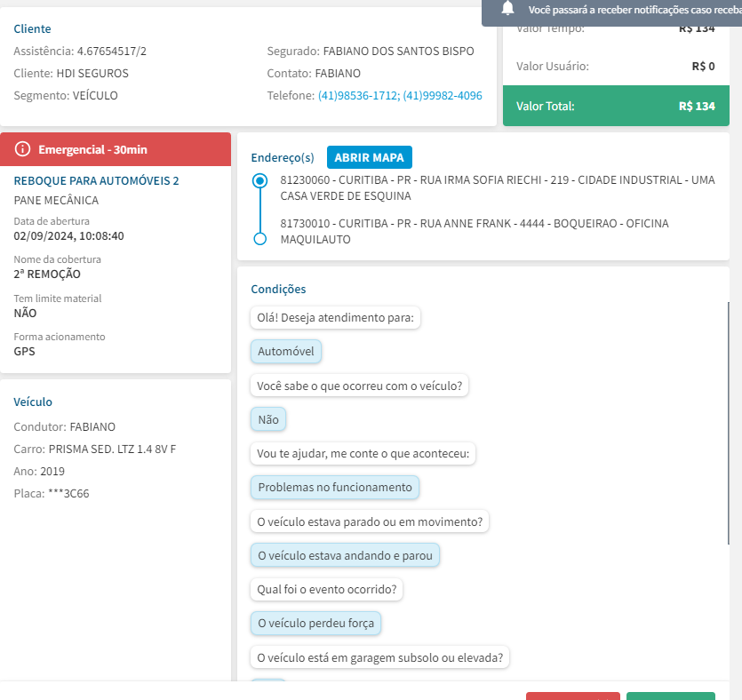
Task: Click the Contato FABIANO text
Action: [x=314, y=74]
